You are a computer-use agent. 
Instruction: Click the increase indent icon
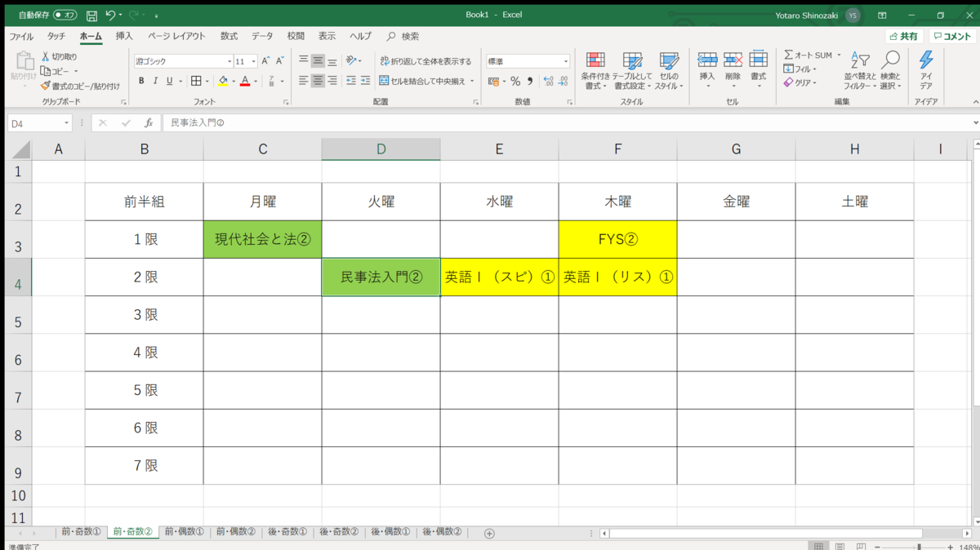pos(365,81)
